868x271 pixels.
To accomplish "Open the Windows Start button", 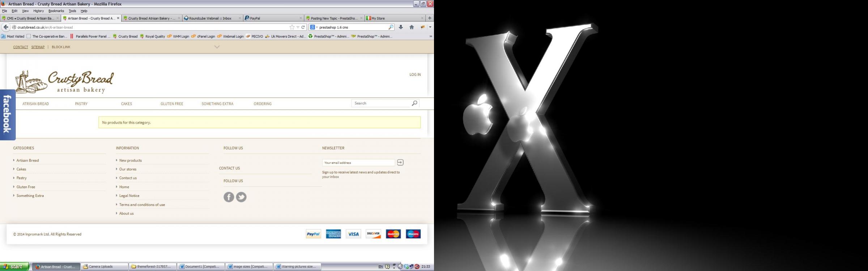I will (14, 267).
